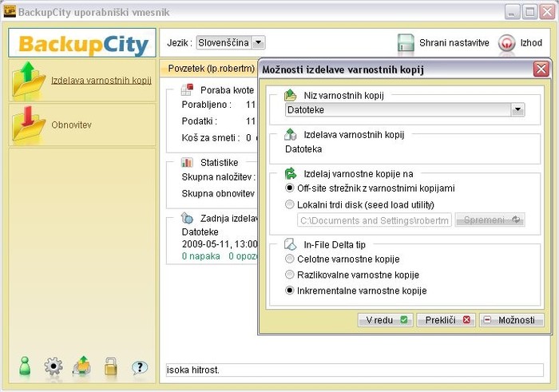Click the local disk path field

375,220
